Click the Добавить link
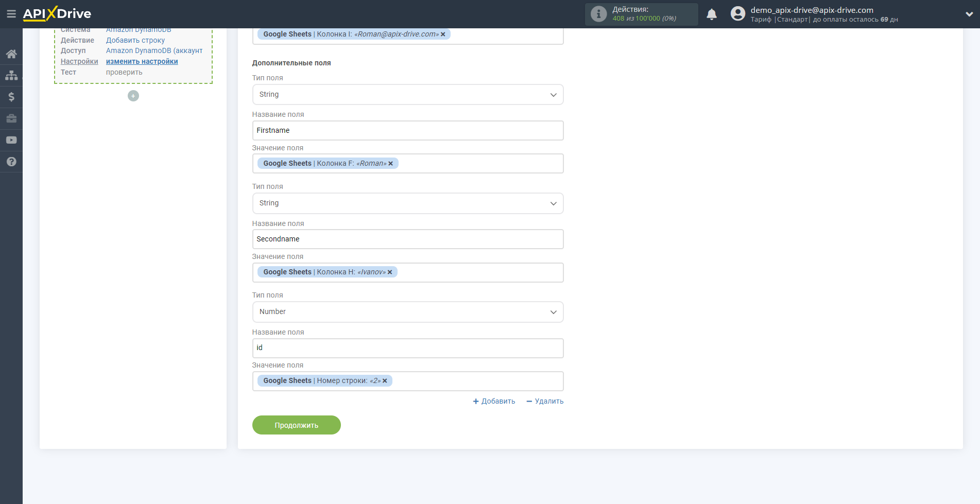Viewport: 980px width, 504px height. tap(494, 401)
